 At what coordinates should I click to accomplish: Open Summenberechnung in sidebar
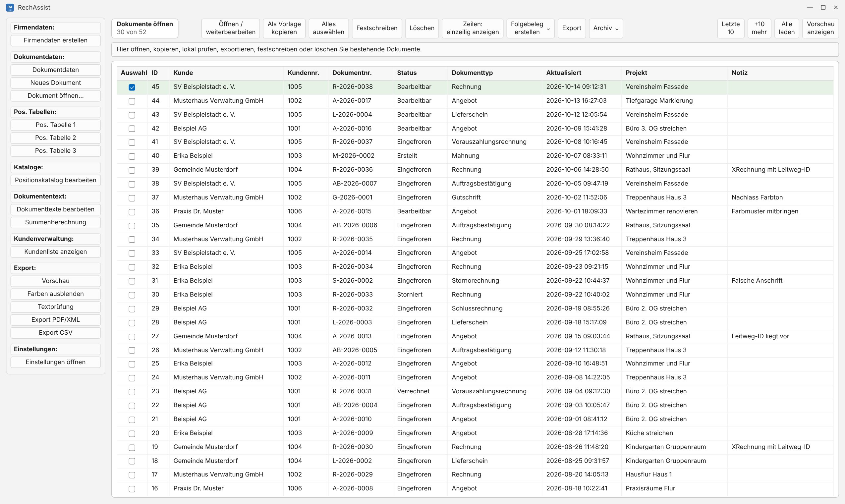pyautogui.click(x=56, y=222)
